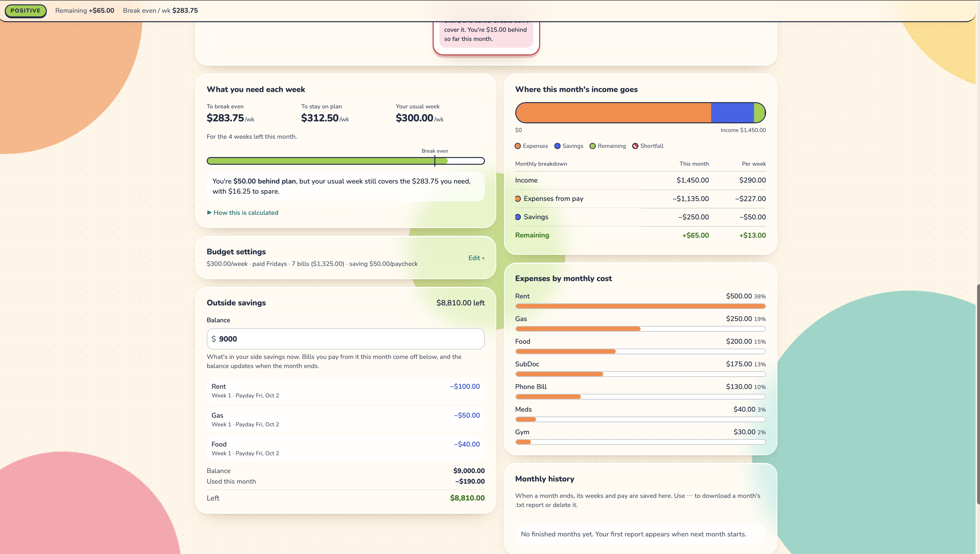This screenshot has height=554, width=980.
Task: Click the Left $8,810.00 total
Action: point(467,498)
